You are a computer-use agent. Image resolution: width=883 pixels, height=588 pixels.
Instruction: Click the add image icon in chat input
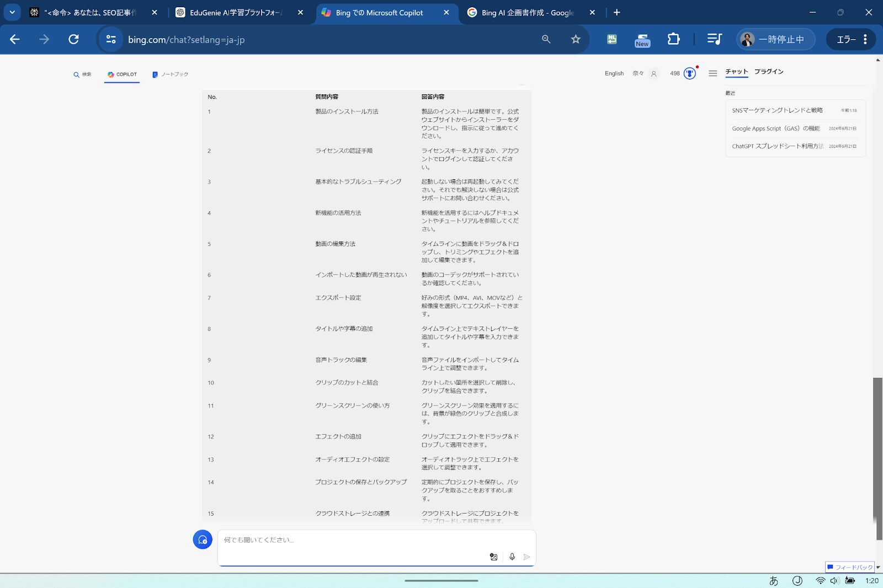(493, 557)
